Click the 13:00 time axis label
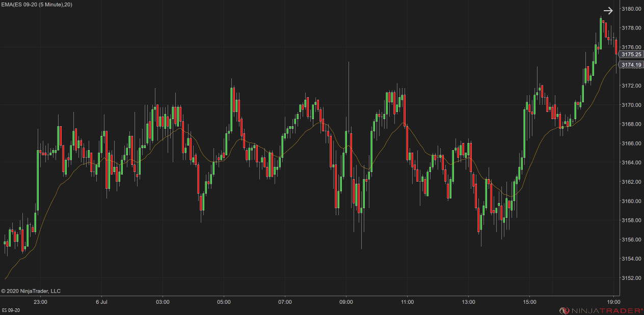This screenshot has height=315, width=644. point(468,302)
